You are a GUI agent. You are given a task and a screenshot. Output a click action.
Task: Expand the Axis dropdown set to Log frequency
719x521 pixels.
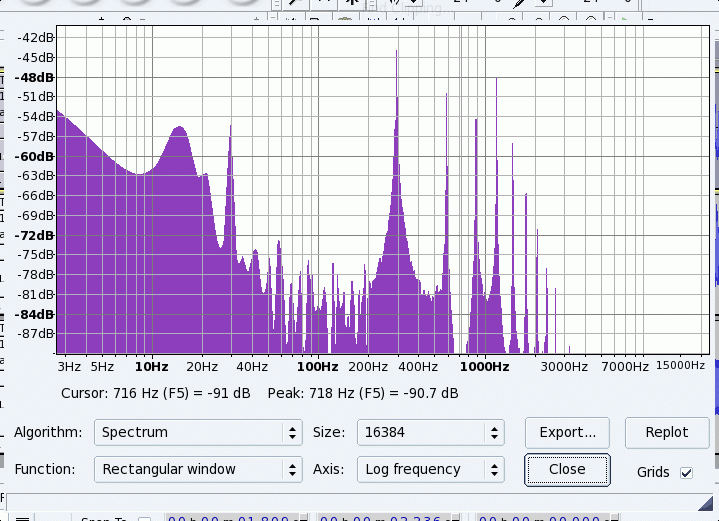click(x=429, y=469)
